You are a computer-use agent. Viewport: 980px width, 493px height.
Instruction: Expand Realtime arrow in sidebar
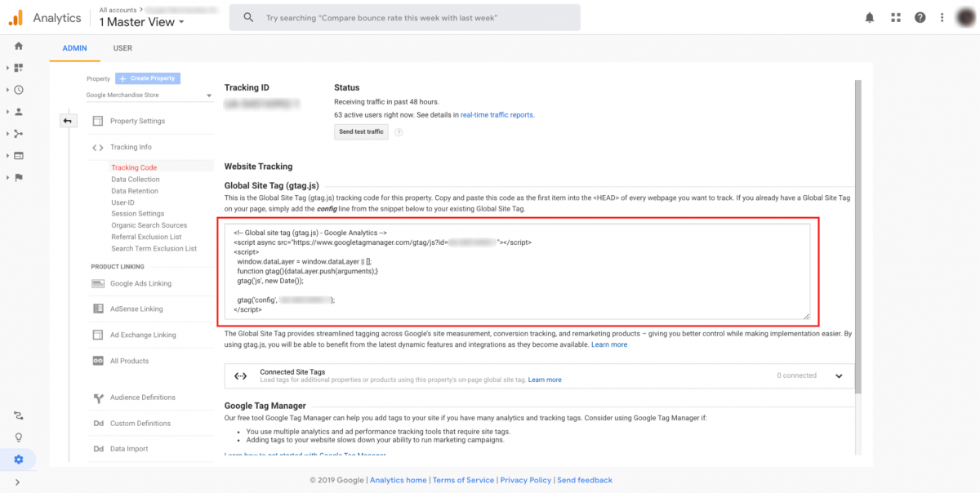coord(7,90)
